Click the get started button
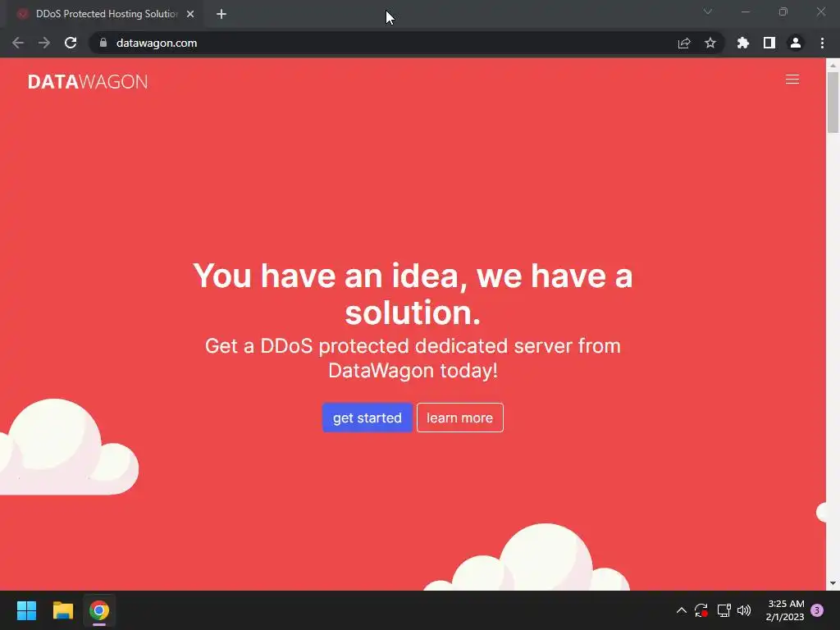 (367, 418)
